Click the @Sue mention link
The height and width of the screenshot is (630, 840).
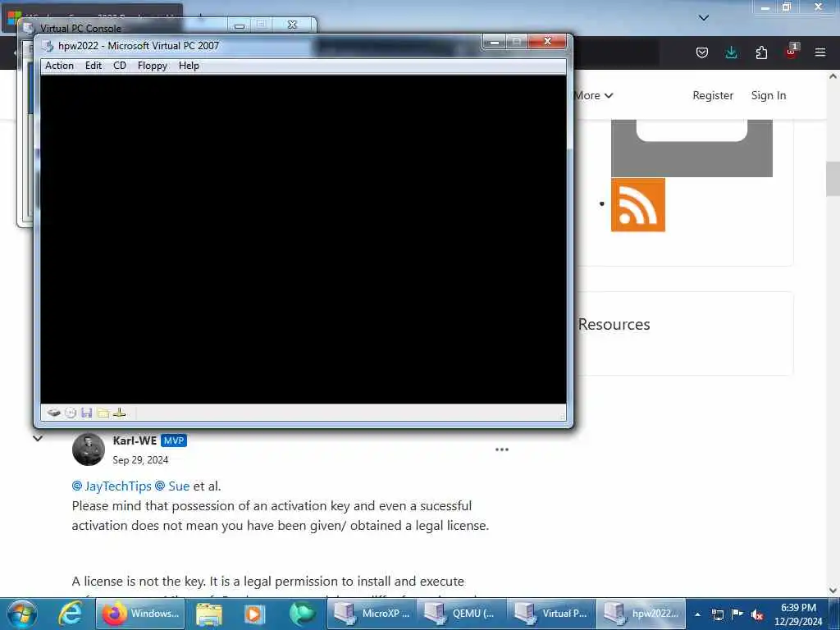tap(172, 486)
